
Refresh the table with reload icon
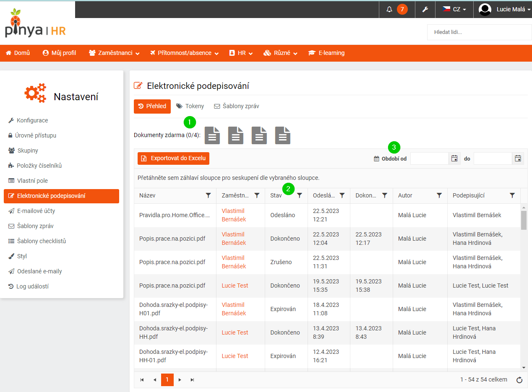519,380
